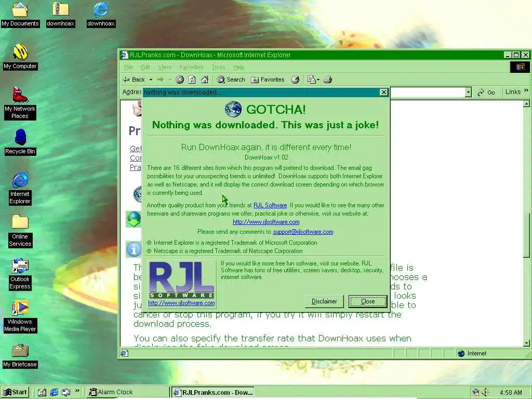Click the globe icon beside GOTCHA
The image size is (532, 399).
point(233,109)
